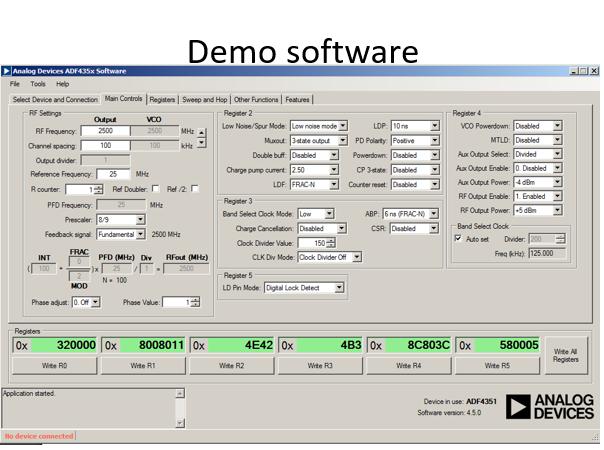The image size is (604, 450).
Task: Click the R0 register value 320000
Action: click(x=64, y=345)
